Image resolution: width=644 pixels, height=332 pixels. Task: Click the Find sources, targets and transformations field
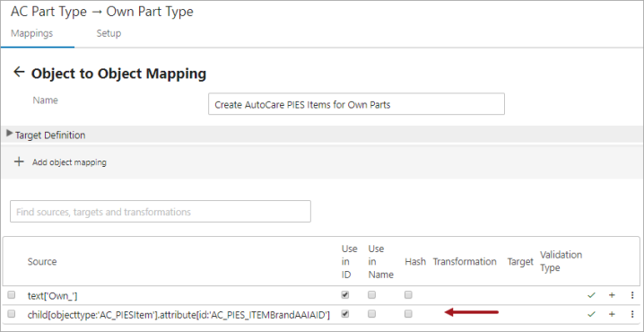161,212
